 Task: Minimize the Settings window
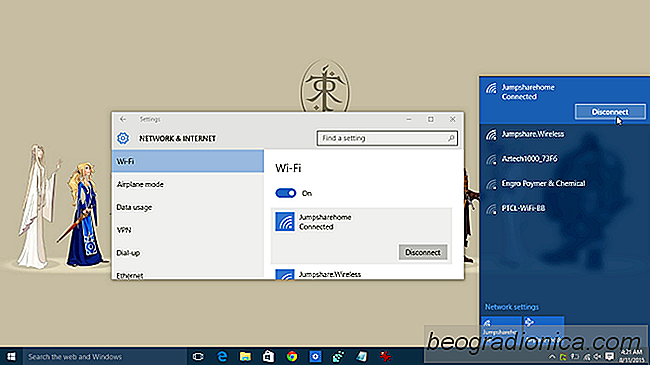tap(409, 119)
